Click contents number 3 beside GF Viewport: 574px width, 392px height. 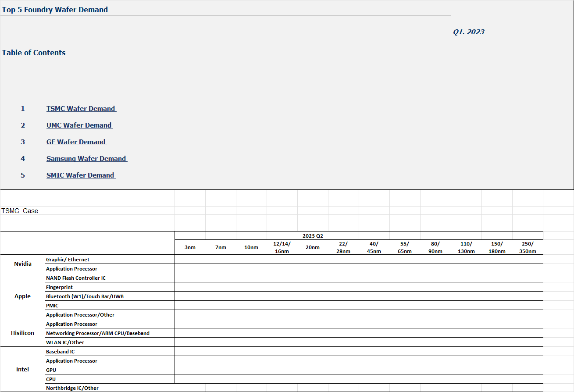tap(23, 142)
